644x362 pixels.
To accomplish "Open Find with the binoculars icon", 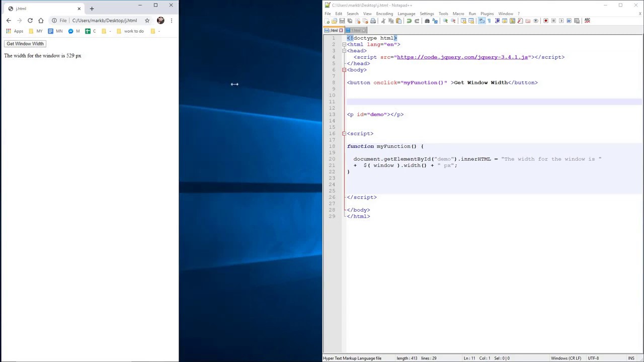I will (427, 21).
